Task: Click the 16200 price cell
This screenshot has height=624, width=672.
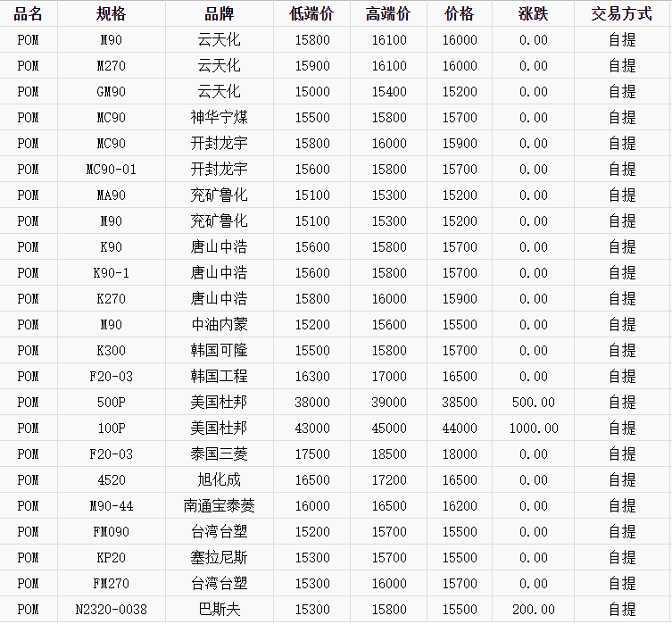Action: pos(460,505)
